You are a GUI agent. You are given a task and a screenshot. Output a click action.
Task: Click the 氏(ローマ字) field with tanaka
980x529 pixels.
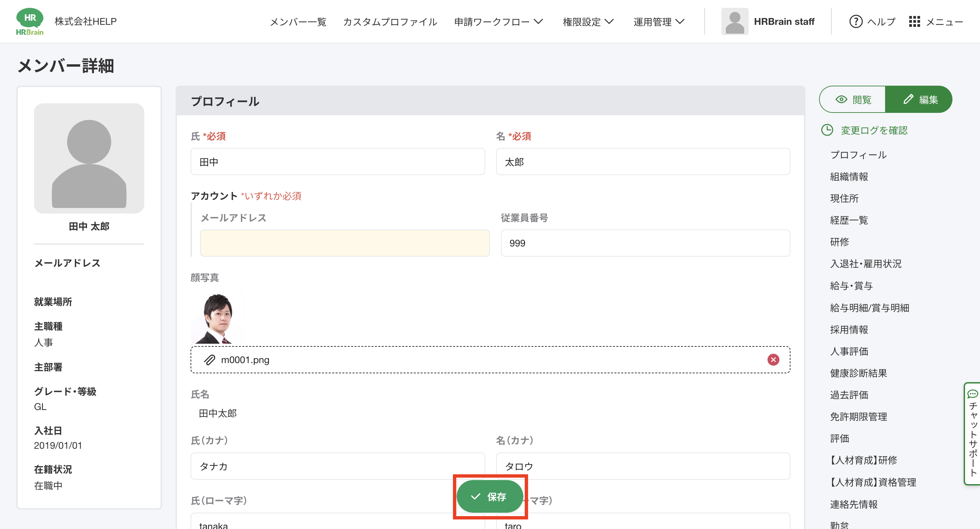338,522
